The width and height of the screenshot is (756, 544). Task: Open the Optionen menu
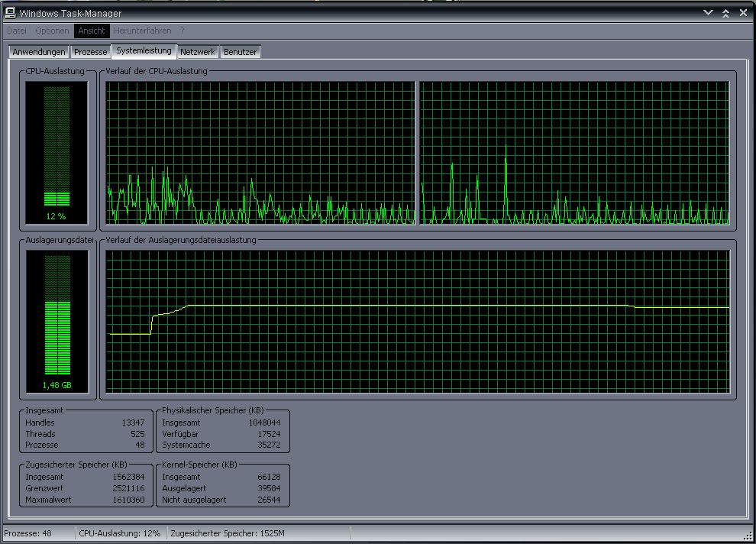[52, 31]
